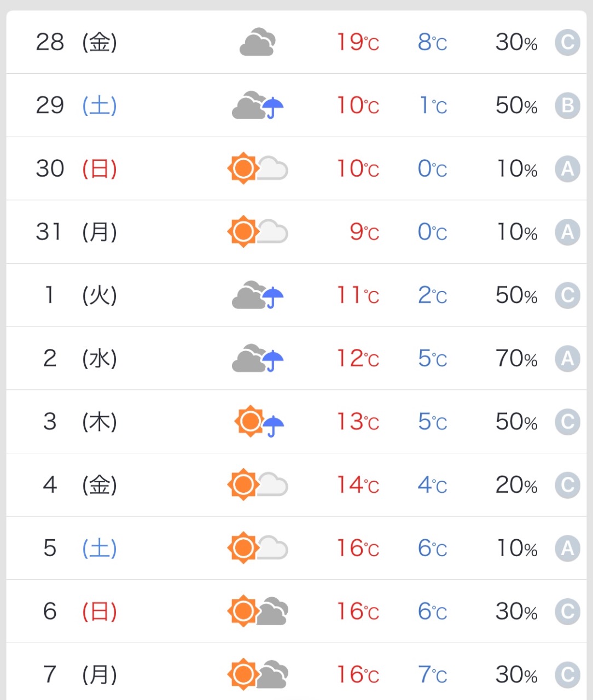Tap the reliability A badge for the 2nd
This screenshot has width=593, height=700.
567,359
